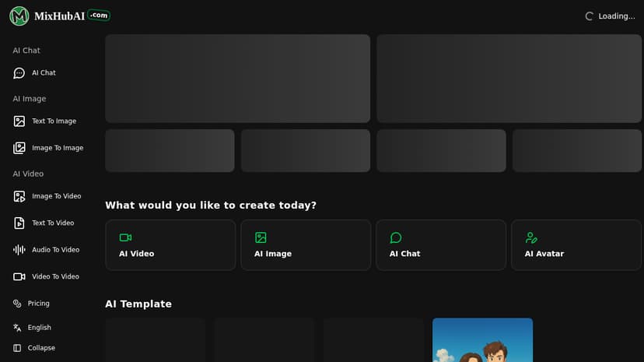Open Text To Image in sidebar
644x362 pixels.
(x=54, y=121)
